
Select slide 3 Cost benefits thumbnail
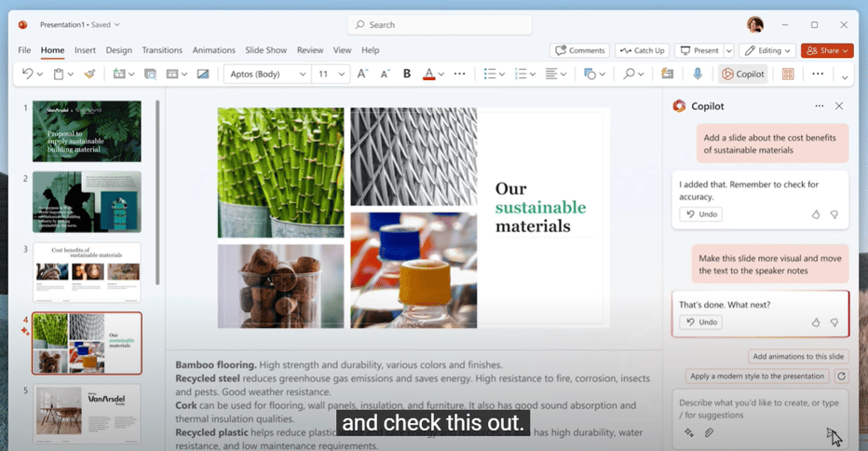(x=87, y=273)
